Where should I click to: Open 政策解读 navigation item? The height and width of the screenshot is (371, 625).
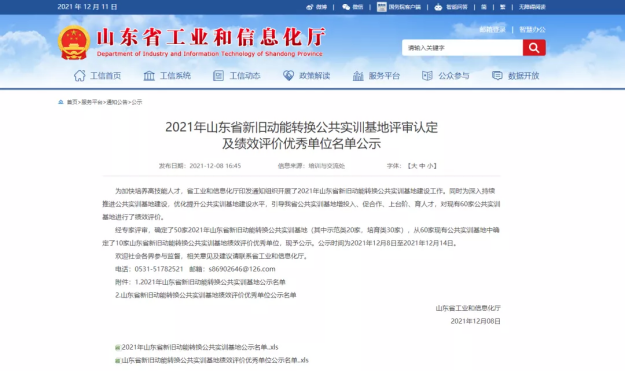point(306,75)
